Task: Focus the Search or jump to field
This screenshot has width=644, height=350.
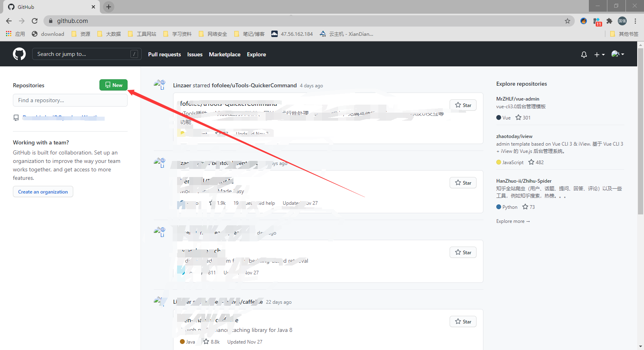Action: click(x=87, y=54)
